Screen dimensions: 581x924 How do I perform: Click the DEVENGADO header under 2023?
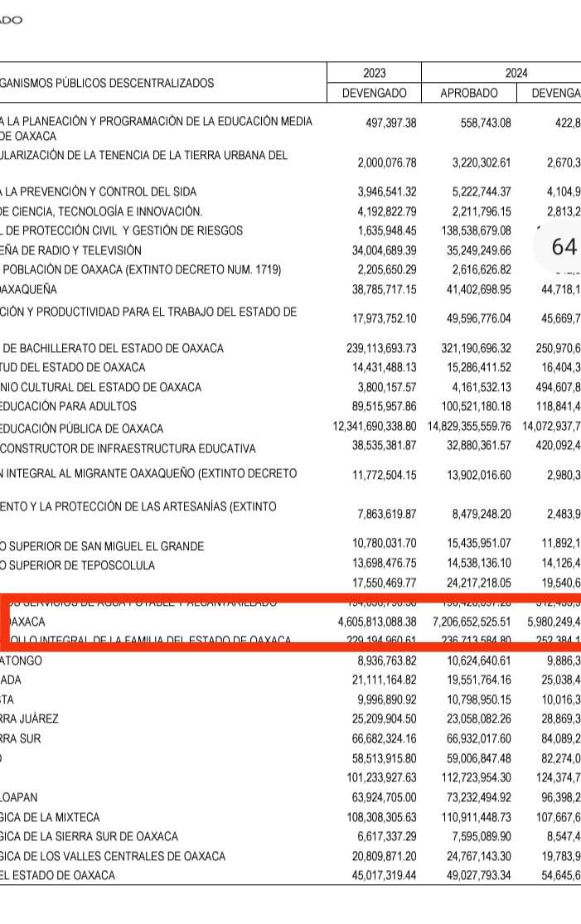[x=374, y=93]
